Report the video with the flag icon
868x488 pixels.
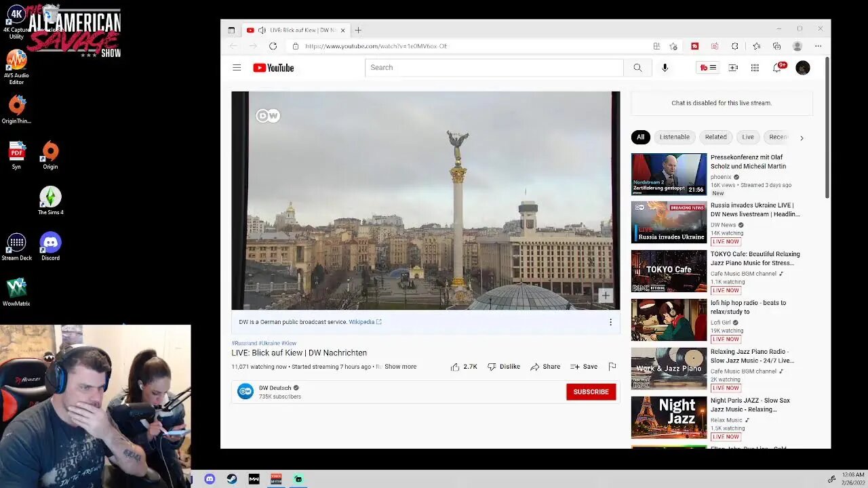[612, 367]
